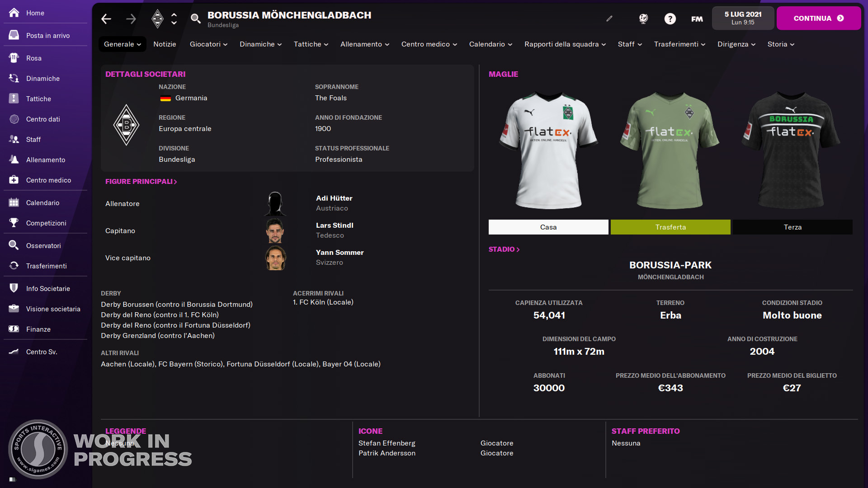Click captain name Lars Stindl
The width and height of the screenshot is (868, 488).
(335, 225)
